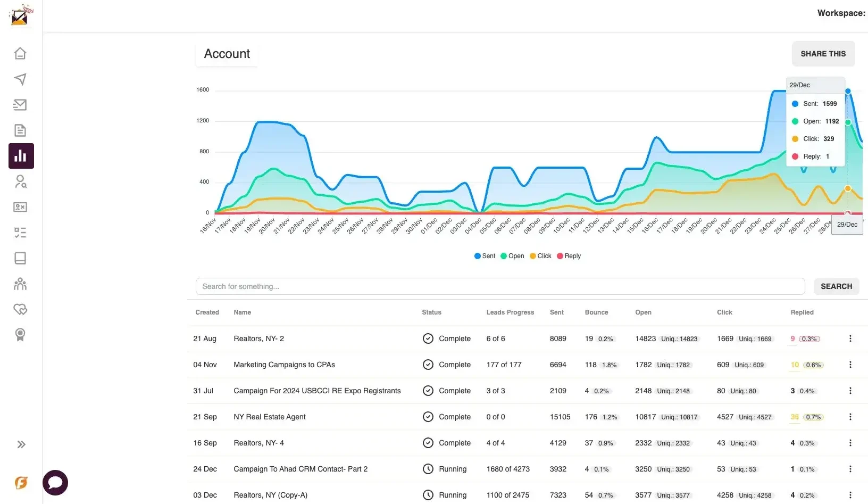This screenshot has height=504, width=868.
Task: Click the documents/templates icon
Action: point(20,130)
